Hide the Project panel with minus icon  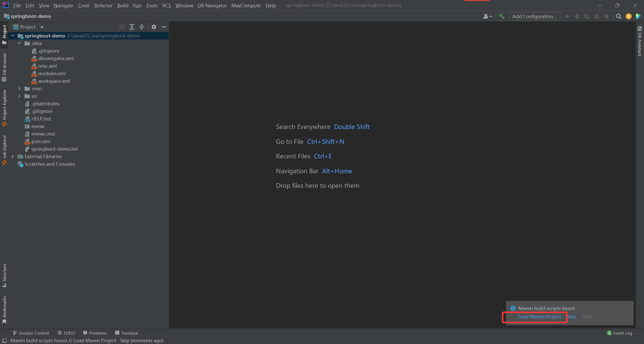(x=164, y=27)
